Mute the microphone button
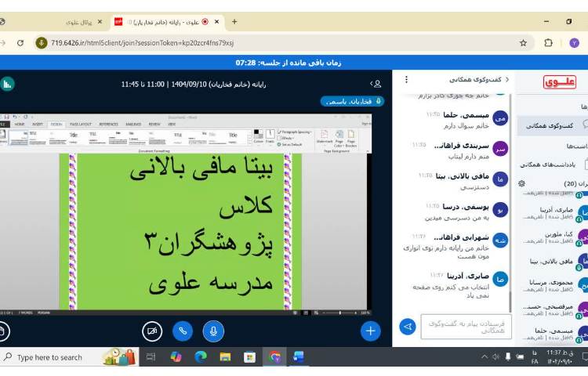This screenshot has width=588, height=376. (x=213, y=331)
